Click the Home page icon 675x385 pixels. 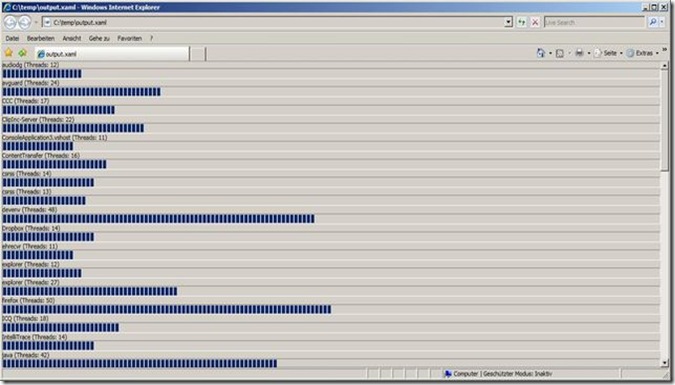pos(541,53)
